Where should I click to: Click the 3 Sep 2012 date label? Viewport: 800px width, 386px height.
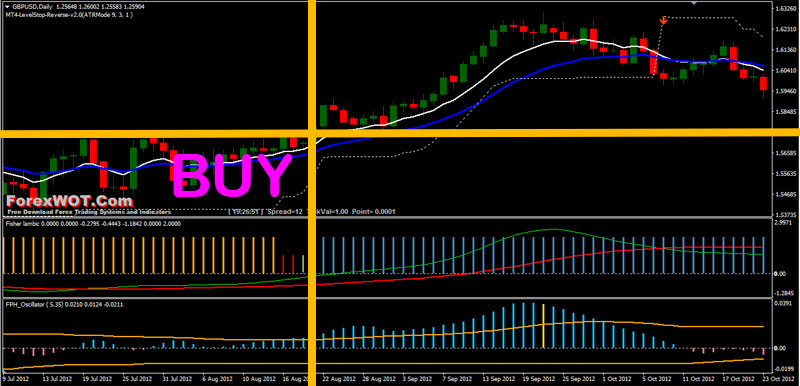tap(418, 379)
